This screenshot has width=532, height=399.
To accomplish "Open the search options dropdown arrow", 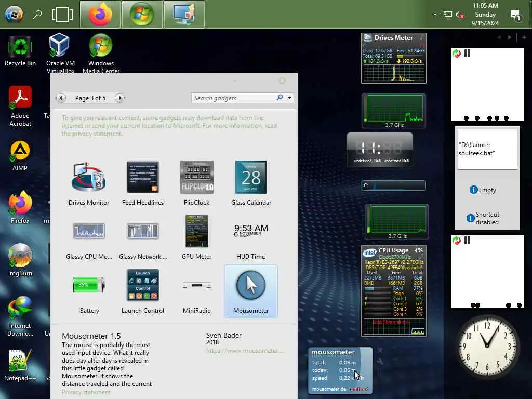I will click(289, 98).
